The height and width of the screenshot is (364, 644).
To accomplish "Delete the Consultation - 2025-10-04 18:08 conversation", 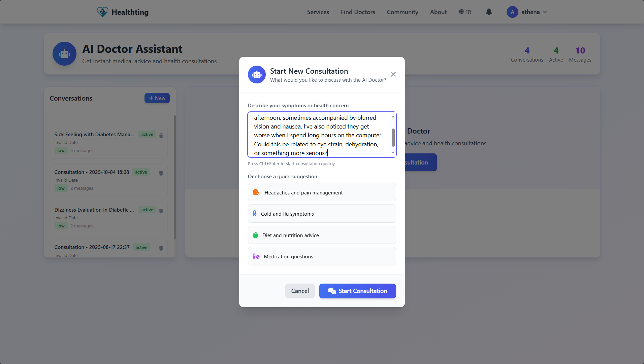I will coord(161,173).
